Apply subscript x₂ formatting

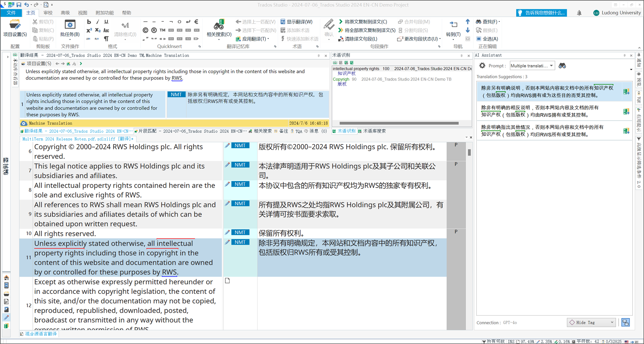click(97, 30)
